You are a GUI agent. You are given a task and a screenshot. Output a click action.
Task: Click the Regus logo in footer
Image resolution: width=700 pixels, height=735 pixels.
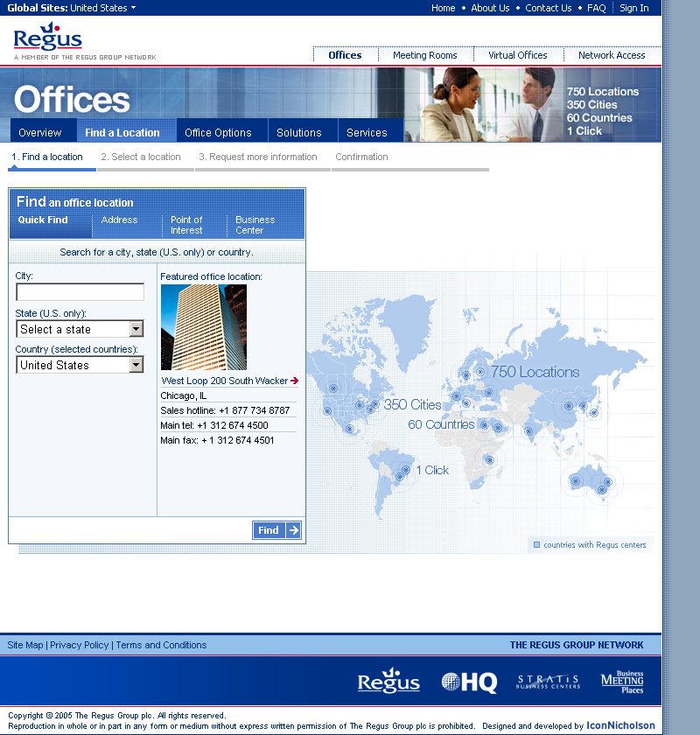(x=388, y=681)
